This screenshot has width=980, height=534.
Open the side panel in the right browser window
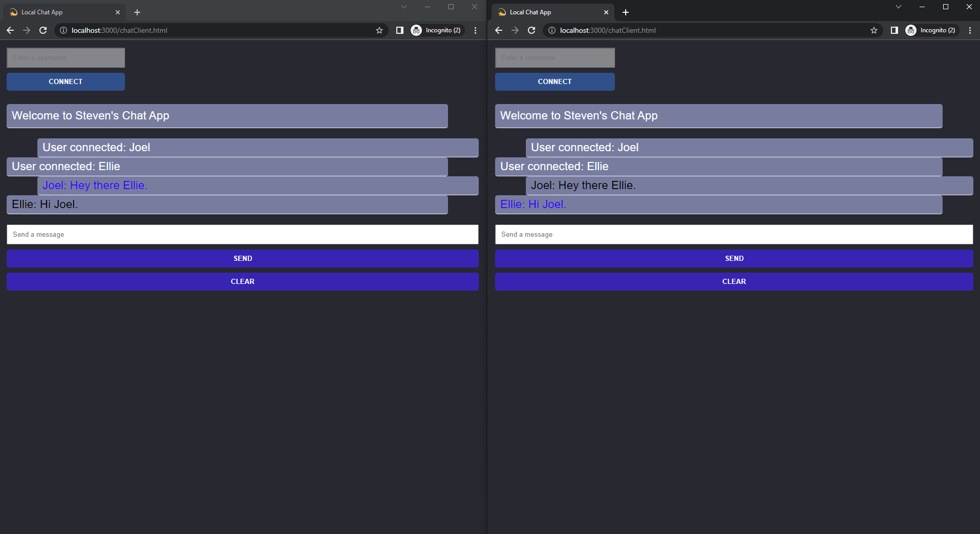pyautogui.click(x=894, y=30)
